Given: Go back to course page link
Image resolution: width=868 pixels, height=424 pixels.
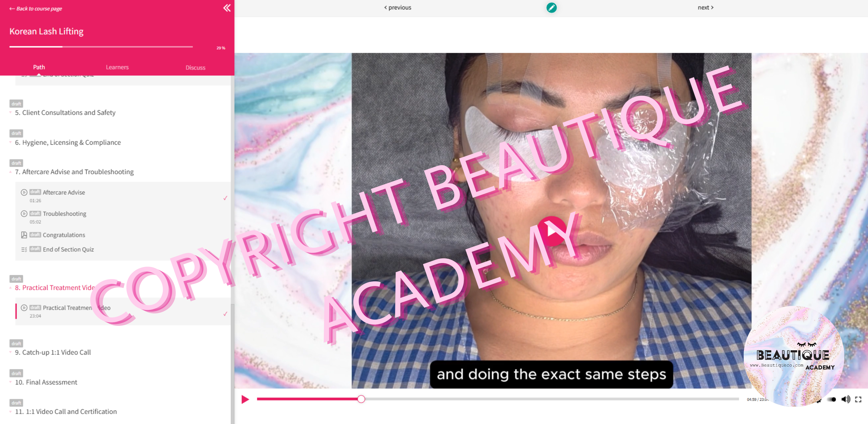Looking at the screenshot, I should [36, 8].
